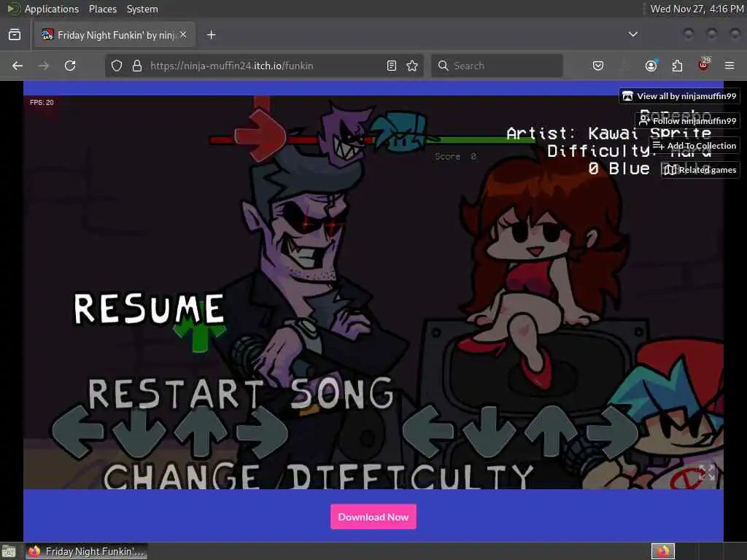
Task: Click the Firefox workspace switcher icon in bottom panel
Action: 663,551
